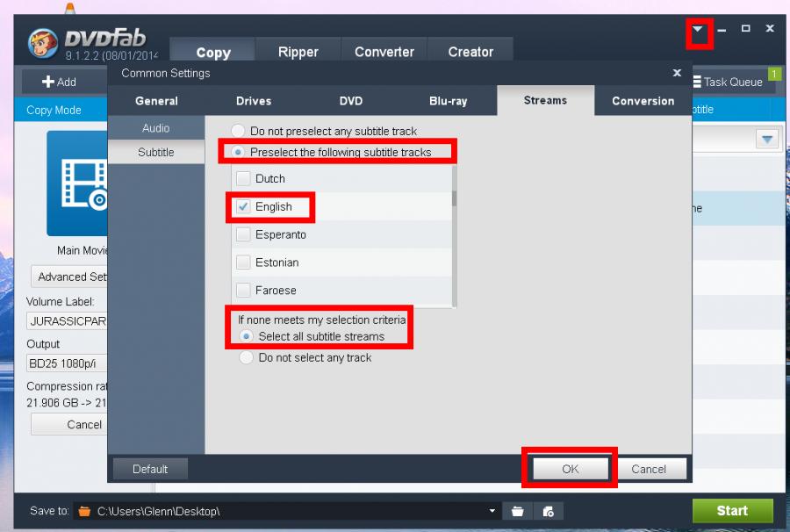Select Do not preselect any subtitle track
790x532 pixels.
coord(238,131)
